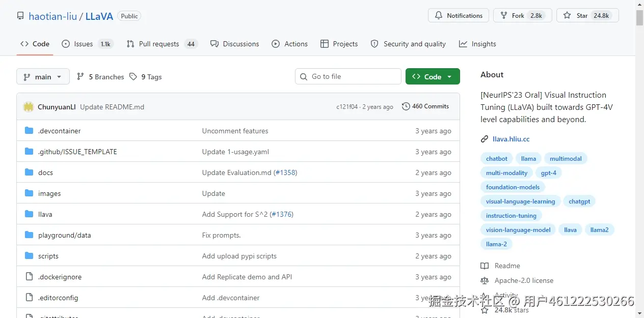Image resolution: width=644 pixels, height=318 pixels.
Task: Click ChunyuanLI's avatar image
Action: click(29, 107)
